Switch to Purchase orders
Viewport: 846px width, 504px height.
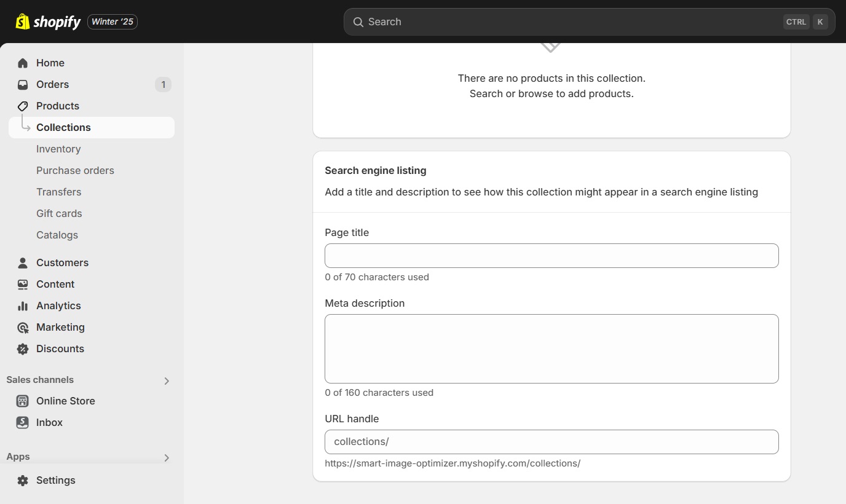coord(75,170)
